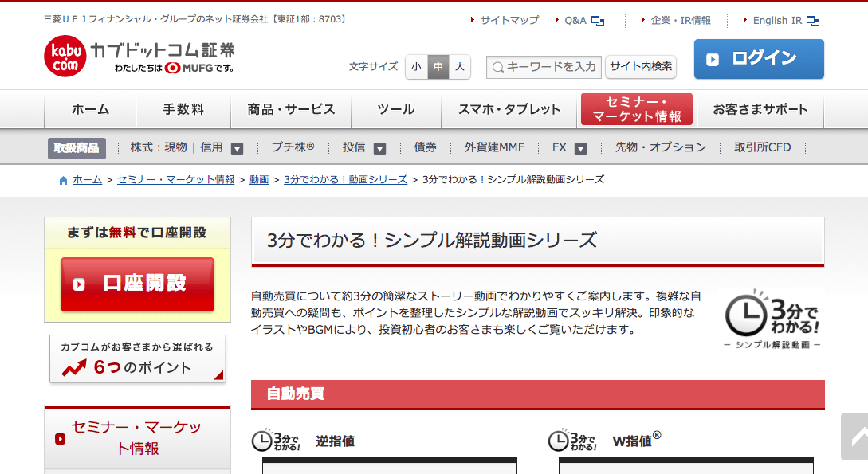The height and width of the screenshot is (474, 868).
Task: Open the 6つのポイント banner
Action: (x=137, y=359)
